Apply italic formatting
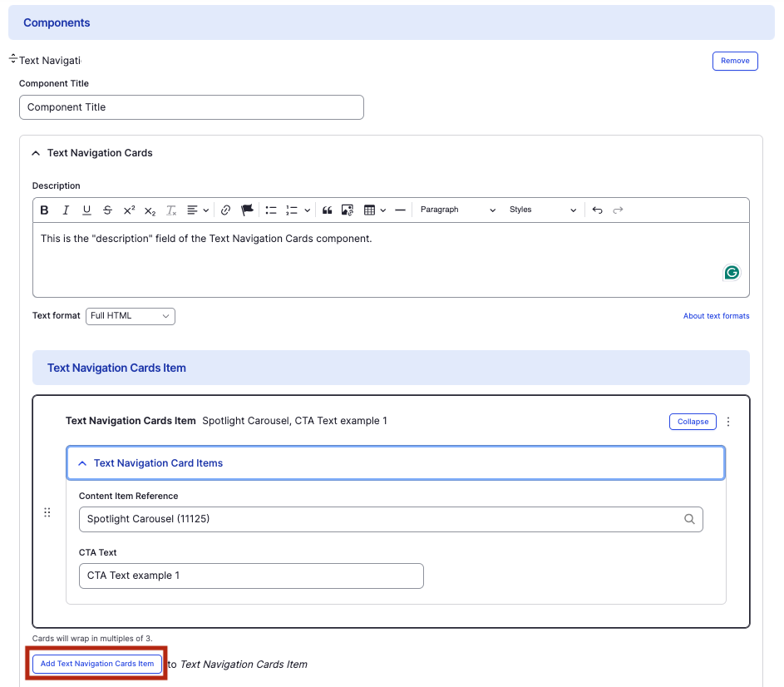This screenshot has height=687, width=784. [x=66, y=210]
